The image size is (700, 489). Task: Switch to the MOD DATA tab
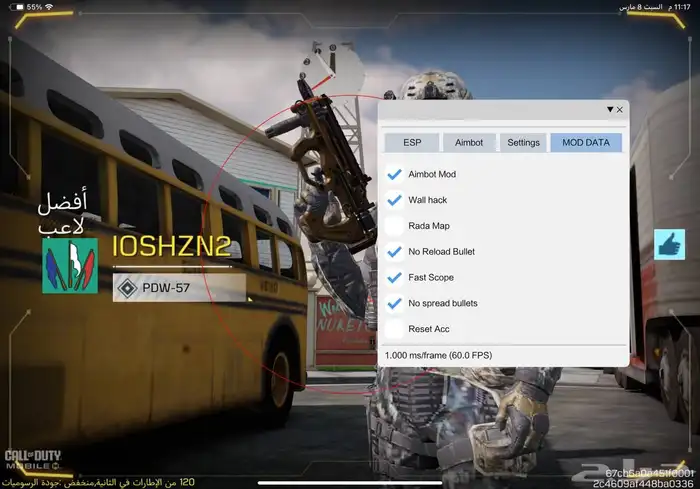(x=586, y=142)
